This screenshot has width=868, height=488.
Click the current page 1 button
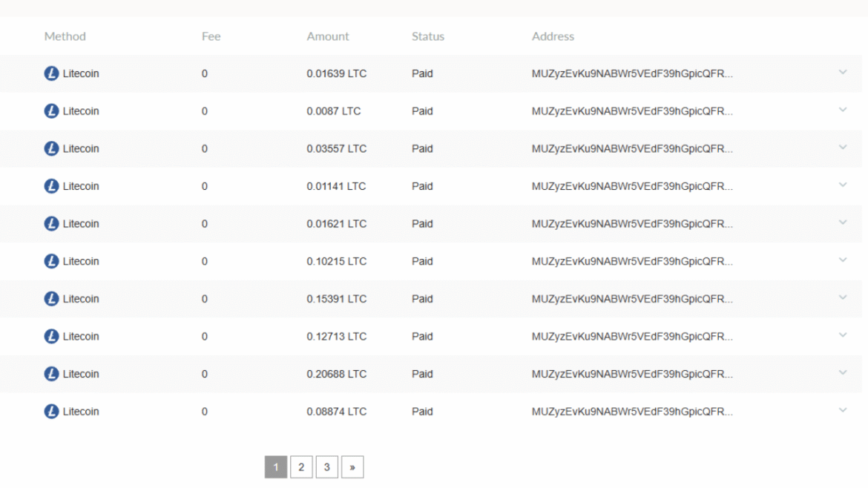pos(275,467)
